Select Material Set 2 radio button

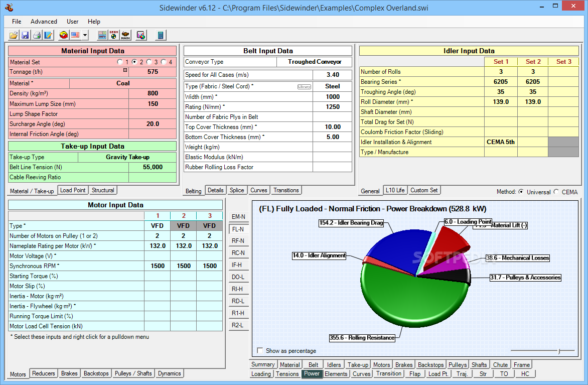point(134,62)
